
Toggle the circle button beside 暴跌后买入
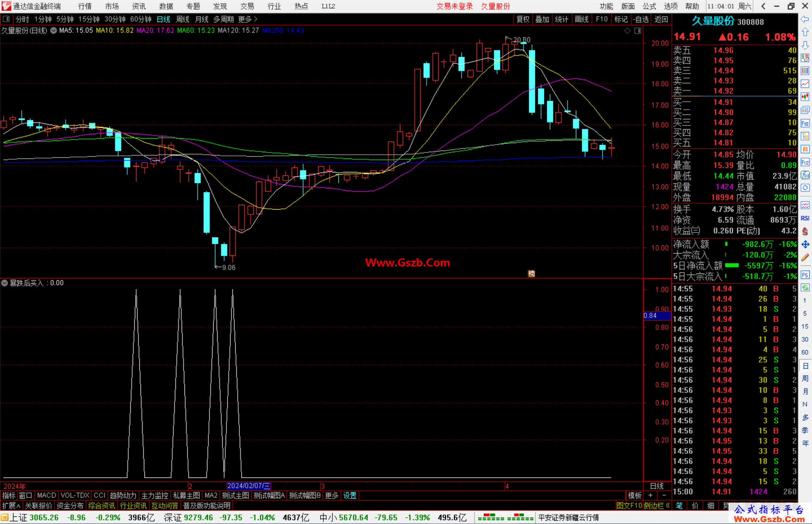[x=5, y=283]
